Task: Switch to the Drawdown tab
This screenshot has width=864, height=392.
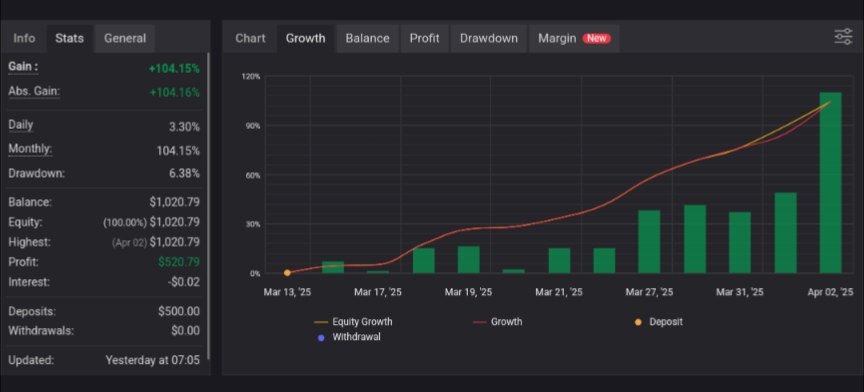Action: tap(489, 38)
